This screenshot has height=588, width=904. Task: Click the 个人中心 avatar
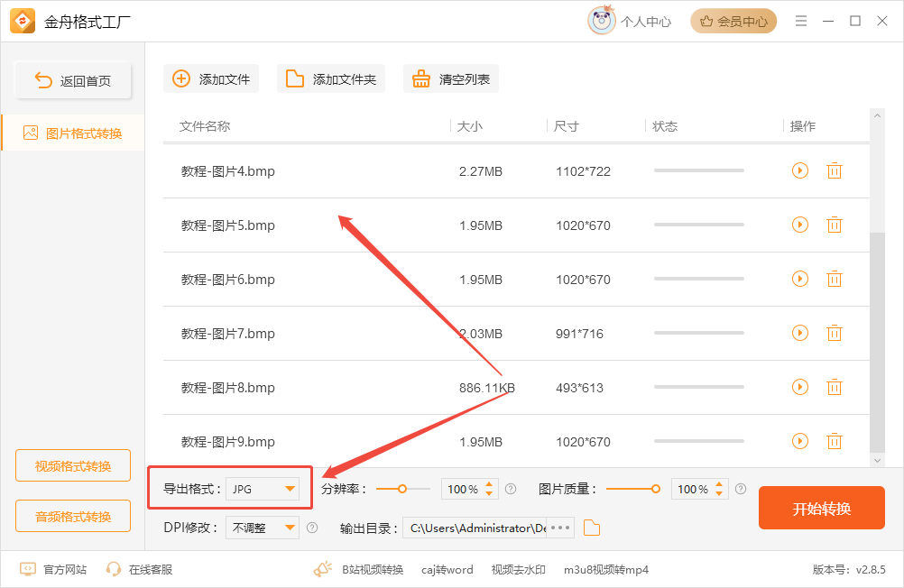602,21
